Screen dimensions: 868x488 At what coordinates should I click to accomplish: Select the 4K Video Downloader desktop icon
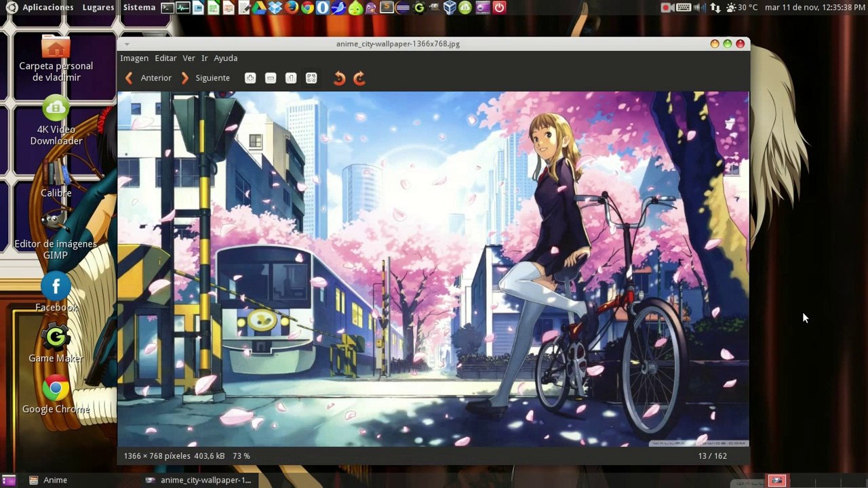click(x=56, y=122)
